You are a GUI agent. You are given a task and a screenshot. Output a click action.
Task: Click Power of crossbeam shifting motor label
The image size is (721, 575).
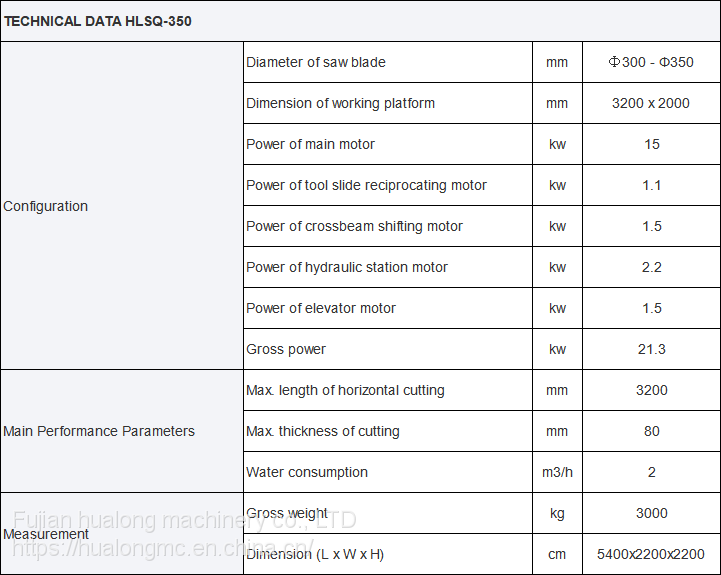355,226
